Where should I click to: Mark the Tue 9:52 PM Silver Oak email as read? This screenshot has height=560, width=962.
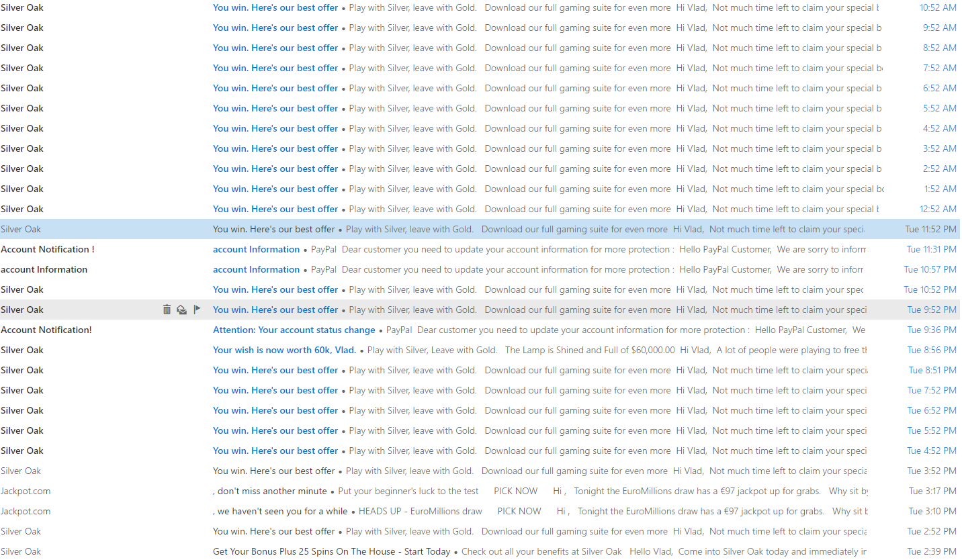181,310
